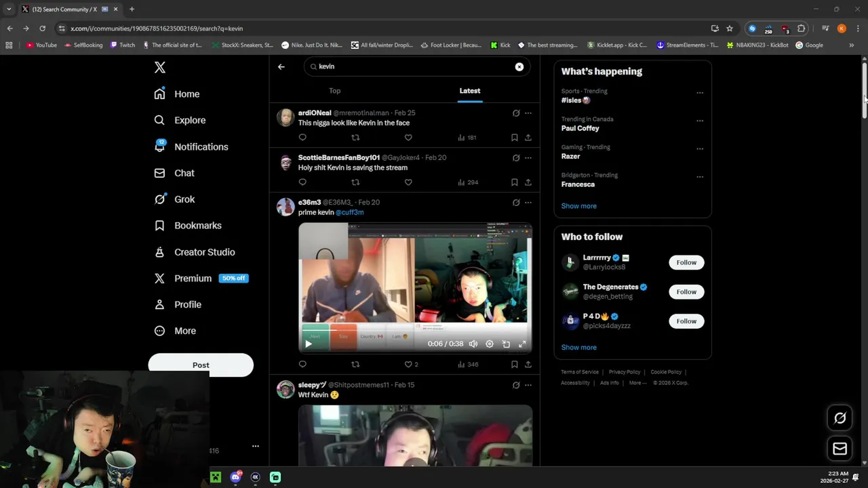Bookmark e36m3's post
The height and width of the screenshot is (488, 868).
coord(515,365)
